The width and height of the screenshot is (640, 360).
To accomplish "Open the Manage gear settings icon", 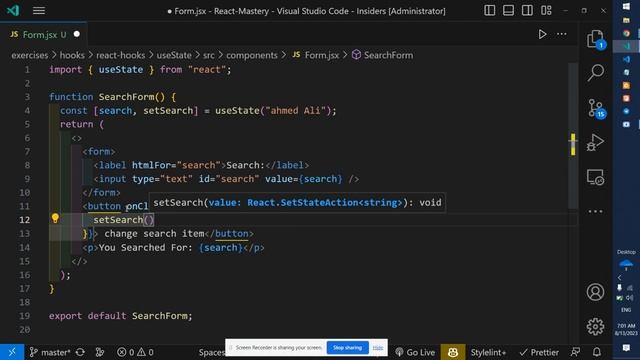I will (596, 326).
